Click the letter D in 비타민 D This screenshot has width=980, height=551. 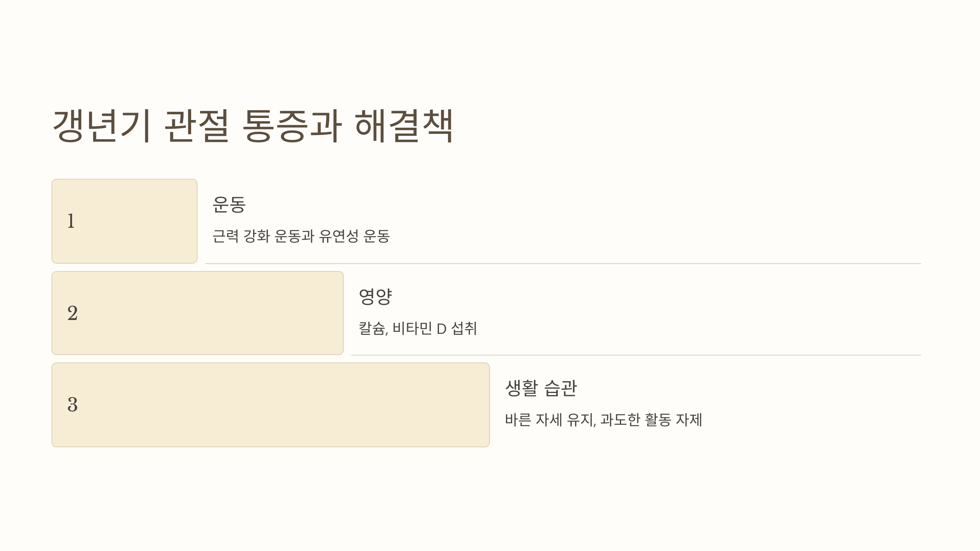tap(441, 329)
